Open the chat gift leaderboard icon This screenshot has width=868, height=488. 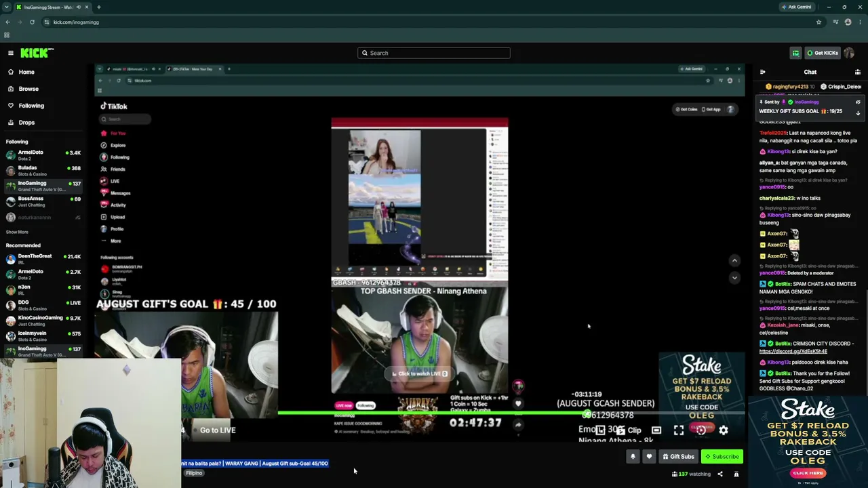tap(858, 72)
